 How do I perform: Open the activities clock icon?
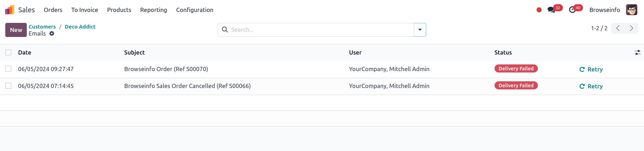[572, 10]
